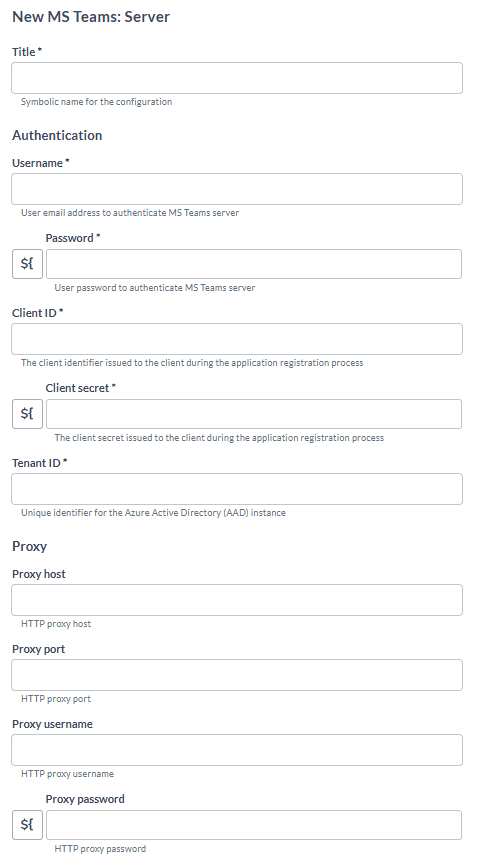Click the ${ variable icon beside Password
Viewport: 502px width, 868px height.
(27, 264)
